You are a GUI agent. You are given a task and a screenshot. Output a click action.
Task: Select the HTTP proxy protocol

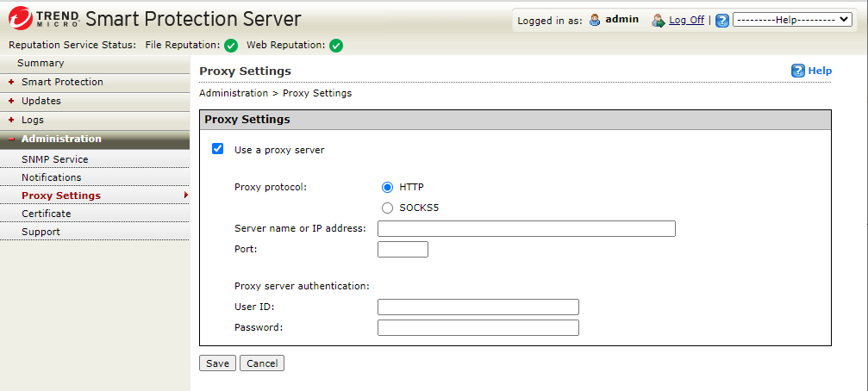coord(387,187)
